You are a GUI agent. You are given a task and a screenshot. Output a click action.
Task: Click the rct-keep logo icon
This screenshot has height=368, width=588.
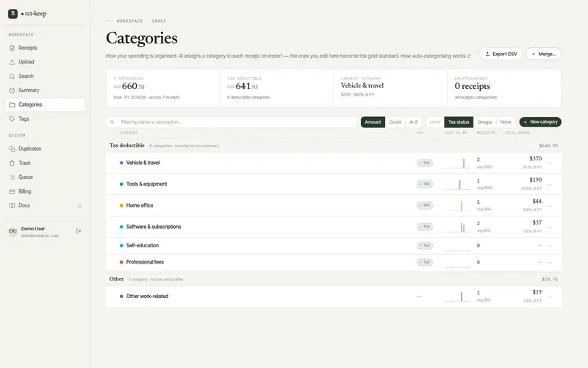(12, 13)
